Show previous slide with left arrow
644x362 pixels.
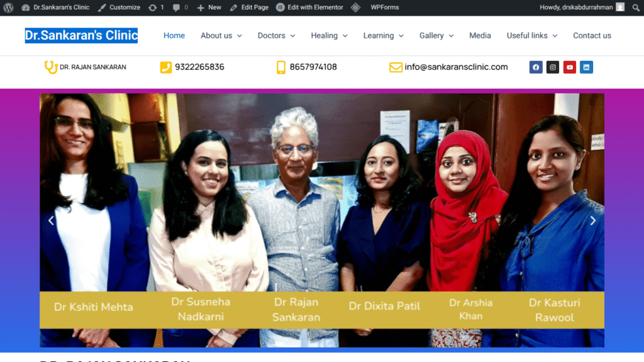coord(51,221)
